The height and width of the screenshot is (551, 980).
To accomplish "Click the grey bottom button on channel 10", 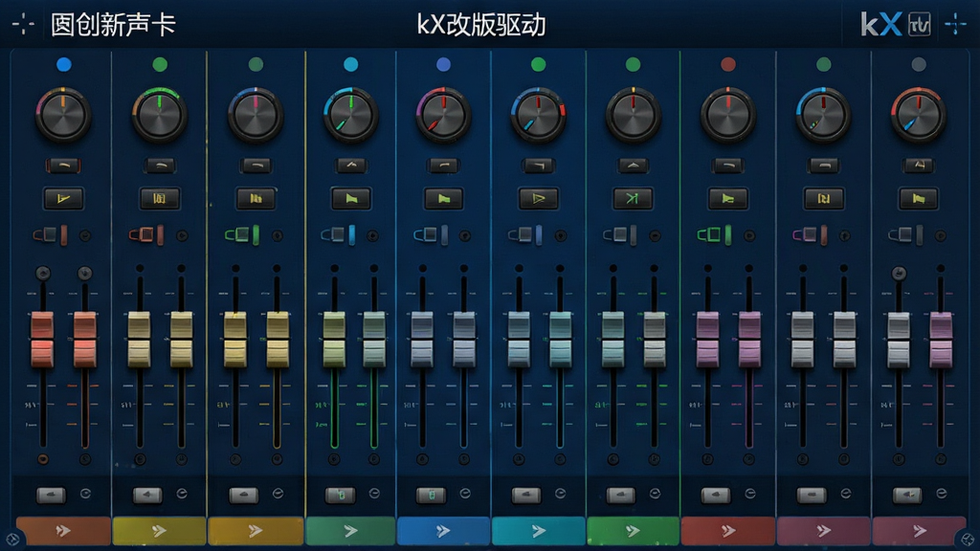I will point(907,496).
